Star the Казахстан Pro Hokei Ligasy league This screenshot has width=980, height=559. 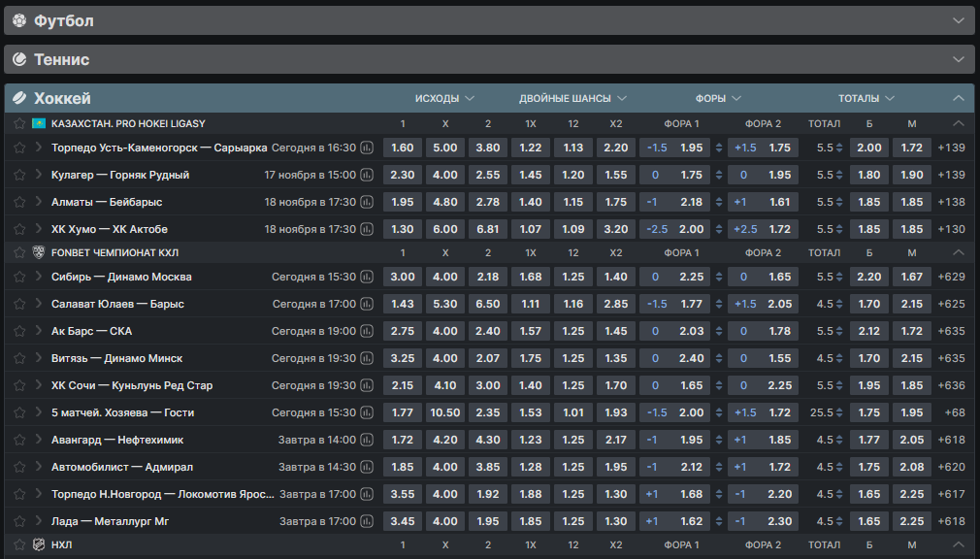[x=19, y=124]
